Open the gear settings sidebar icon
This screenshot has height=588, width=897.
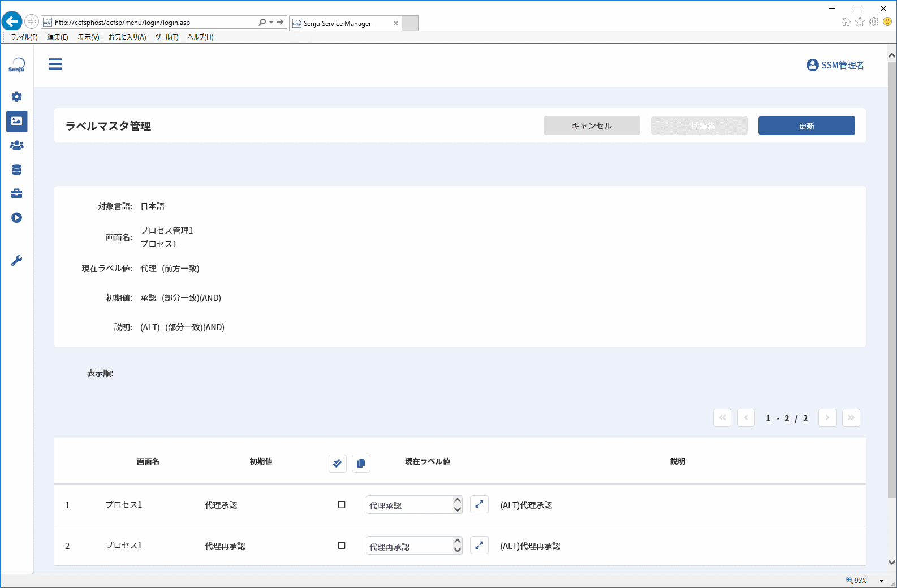tap(17, 97)
